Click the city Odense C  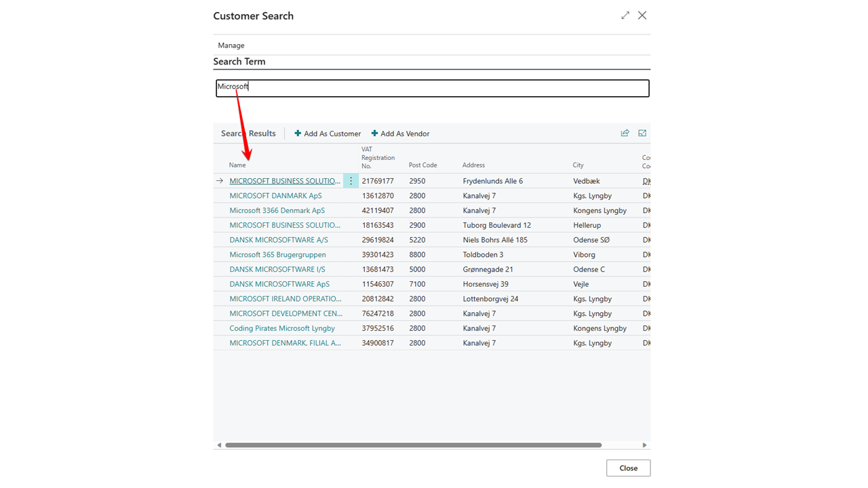point(589,270)
